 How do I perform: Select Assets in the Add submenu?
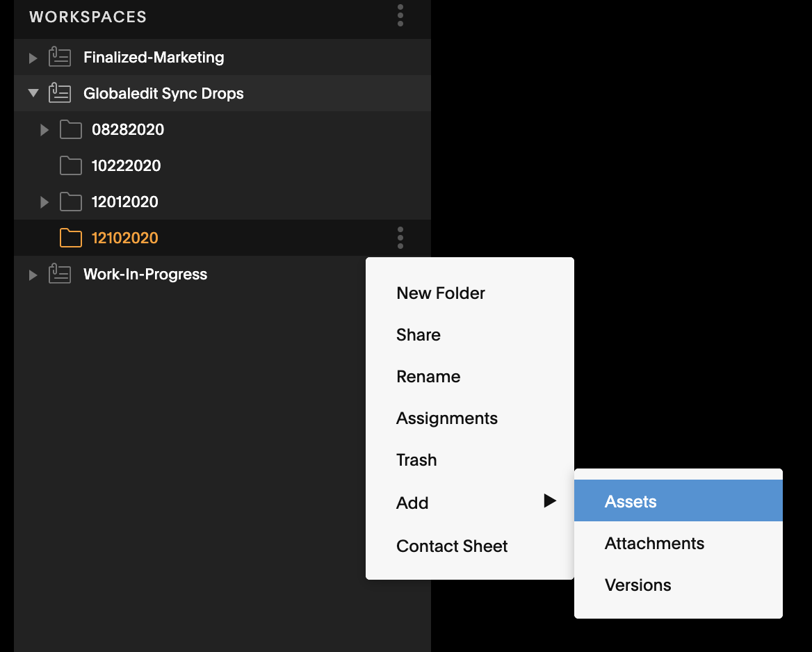click(x=679, y=500)
